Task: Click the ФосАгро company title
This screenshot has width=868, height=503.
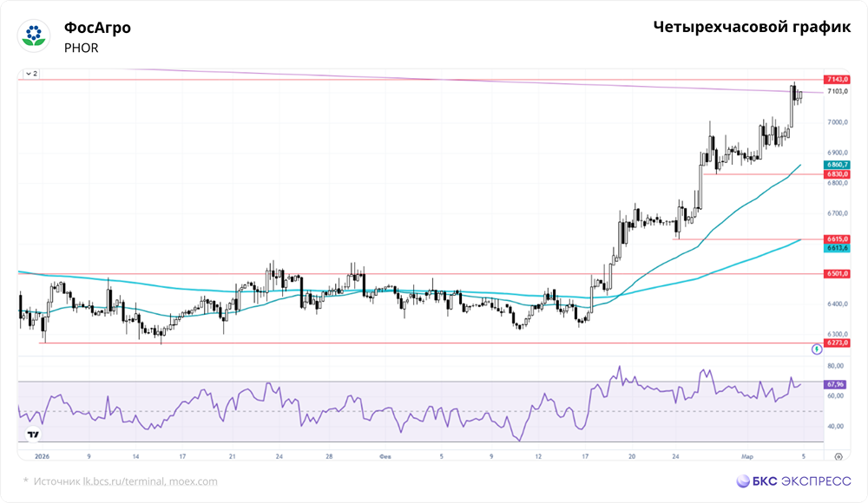Action: point(97,28)
